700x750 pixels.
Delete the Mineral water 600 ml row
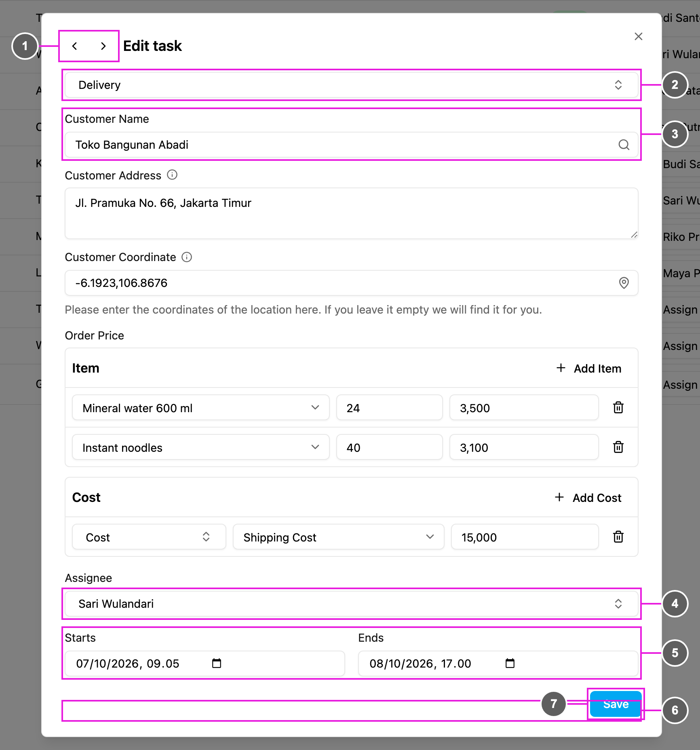[618, 407]
